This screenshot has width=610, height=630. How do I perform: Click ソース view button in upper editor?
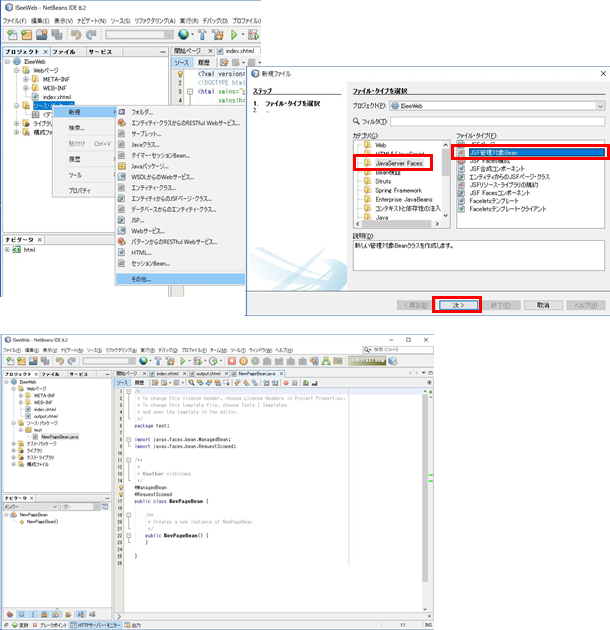click(x=182, y=62)
